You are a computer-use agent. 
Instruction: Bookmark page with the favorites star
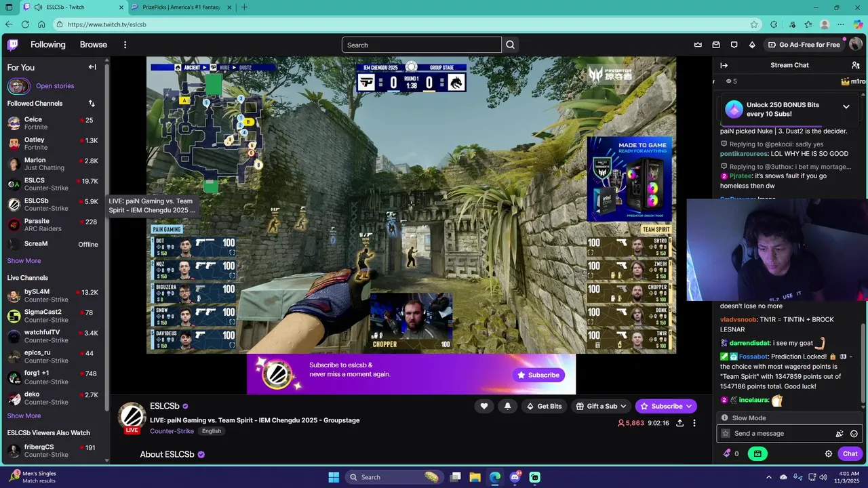[x=754, y=24]
